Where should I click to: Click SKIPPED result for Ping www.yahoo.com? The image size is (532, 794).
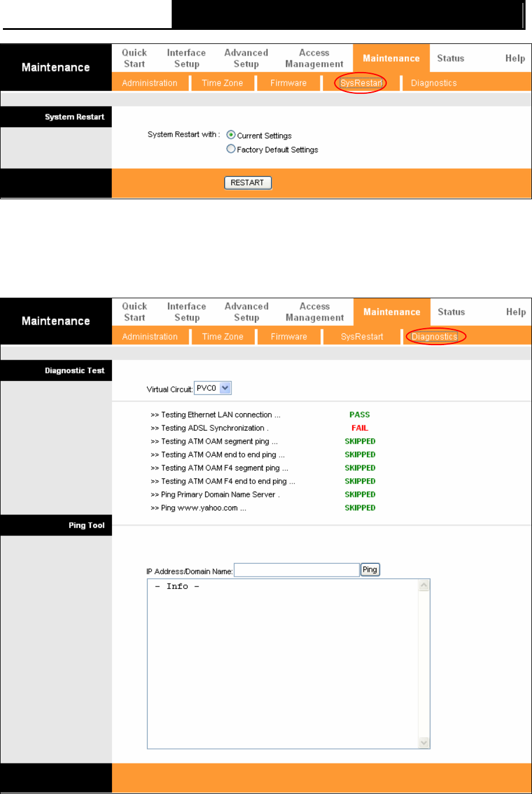tap(360, 508)
